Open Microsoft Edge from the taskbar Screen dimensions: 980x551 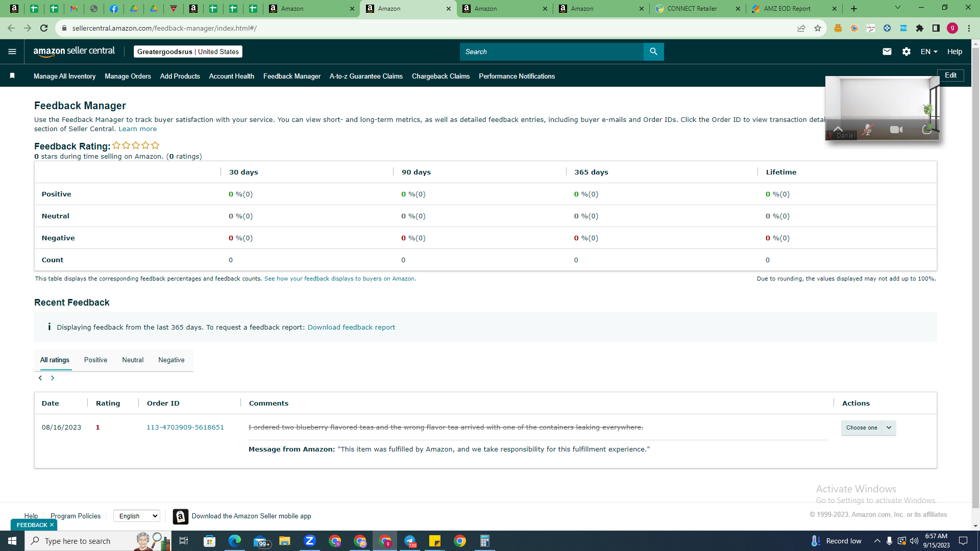(x=235, y=541)
